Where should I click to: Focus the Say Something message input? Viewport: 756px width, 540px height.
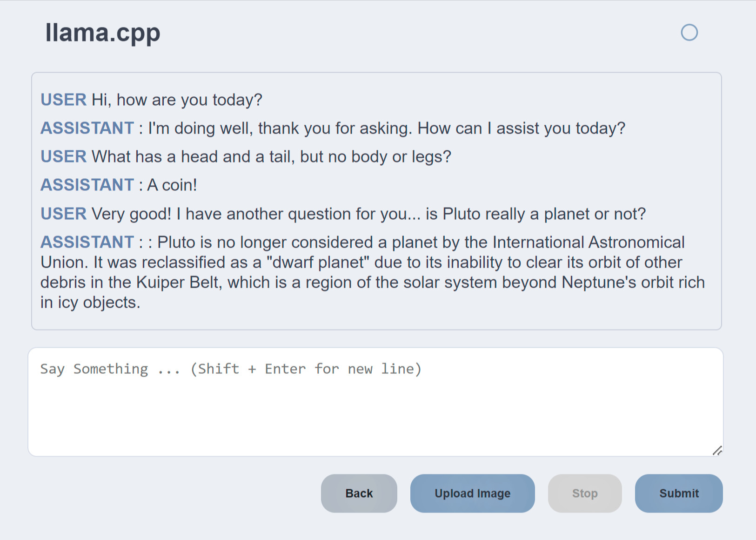[375, 402]
